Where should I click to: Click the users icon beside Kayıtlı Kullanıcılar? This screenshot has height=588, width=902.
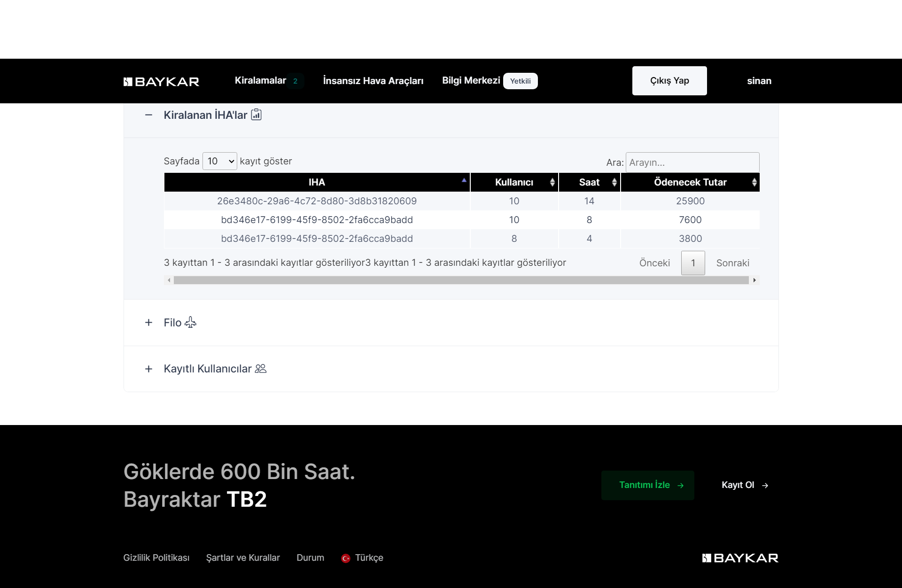[261, 369]
